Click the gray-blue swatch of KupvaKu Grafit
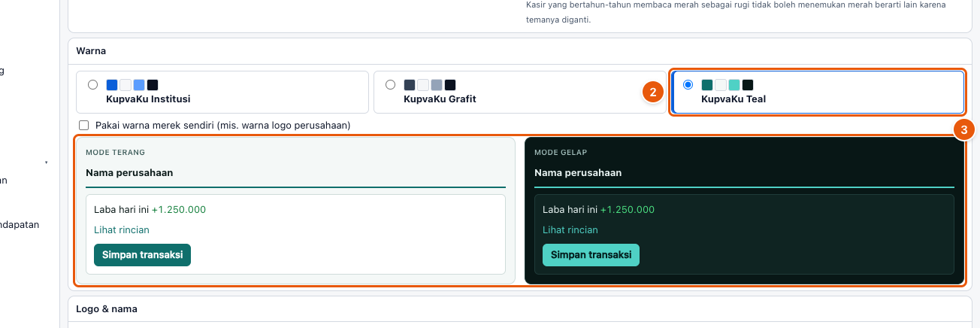Screen dimensions: 980x328 pos(437,85)
